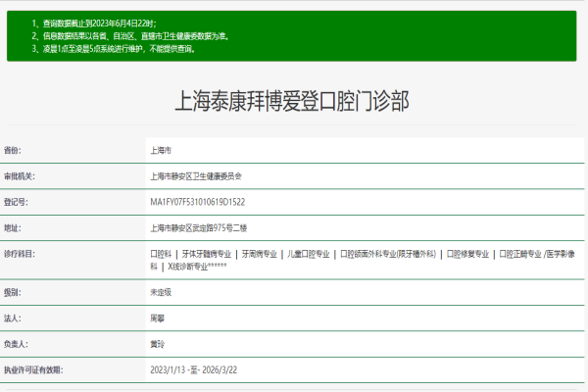Click the 级别 label
The width and height of the screenshot is (588, 392).
(x=13, y=293)
